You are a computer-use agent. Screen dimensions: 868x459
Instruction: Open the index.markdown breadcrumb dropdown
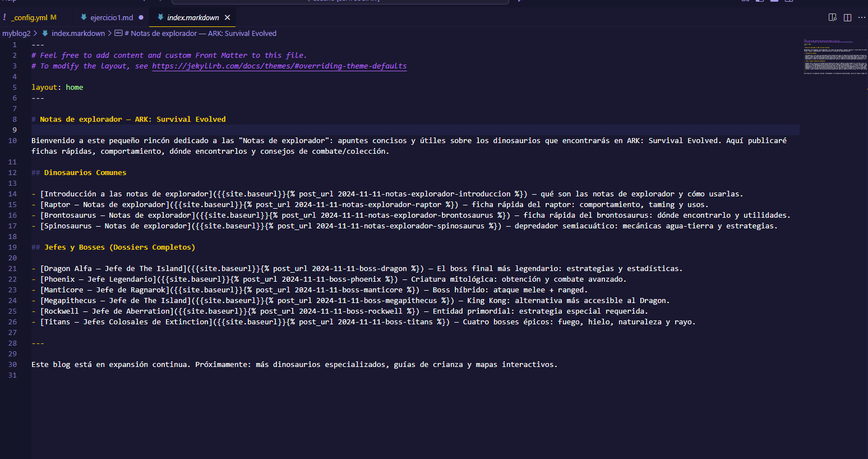coord(78,34)
